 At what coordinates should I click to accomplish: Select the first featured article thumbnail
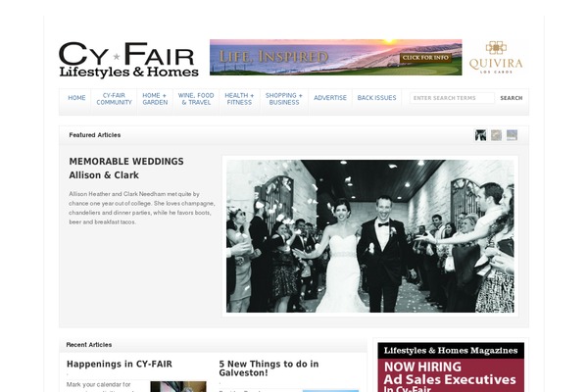[x=480, y=135]
